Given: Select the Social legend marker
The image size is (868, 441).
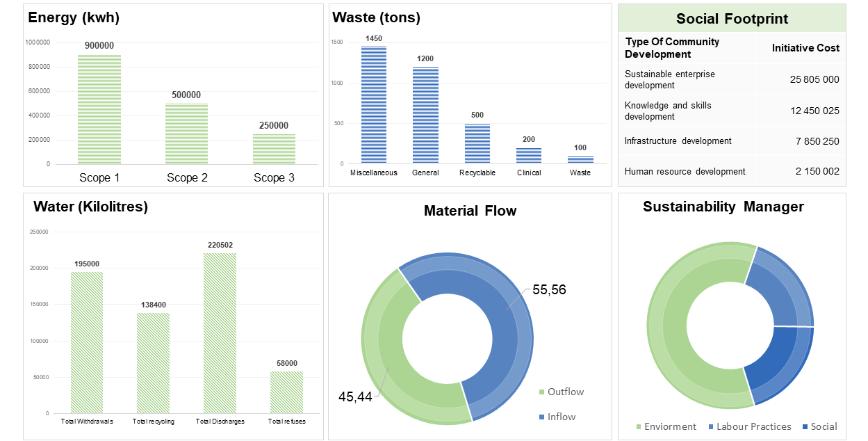Looking at the screenshot, I should pos(805,426).
